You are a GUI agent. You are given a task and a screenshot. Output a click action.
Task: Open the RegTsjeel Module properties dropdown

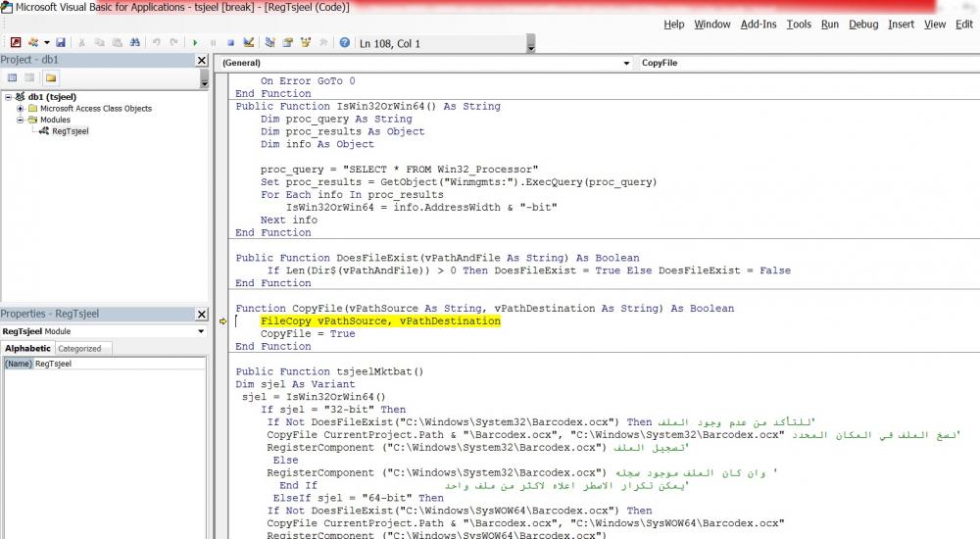201,331
